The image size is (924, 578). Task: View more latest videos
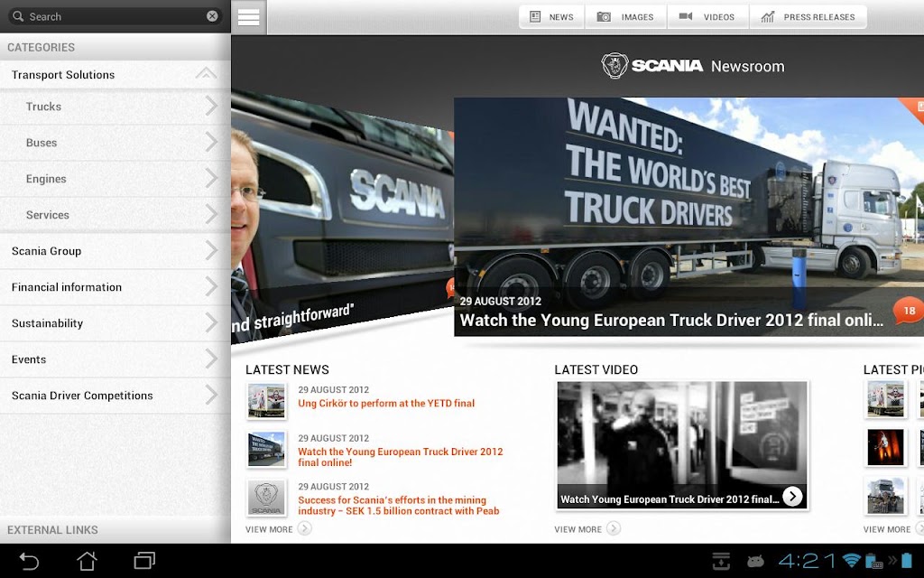point(587,529)
